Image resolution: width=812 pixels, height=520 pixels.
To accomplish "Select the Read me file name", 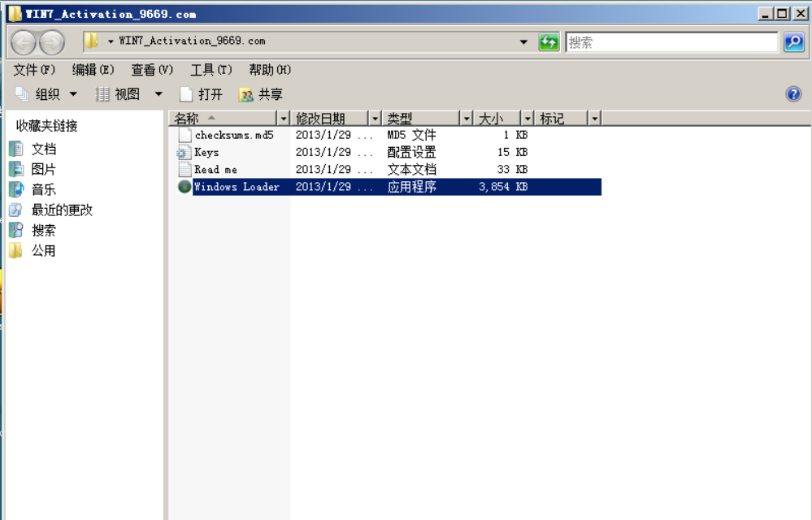I will 215,169.
